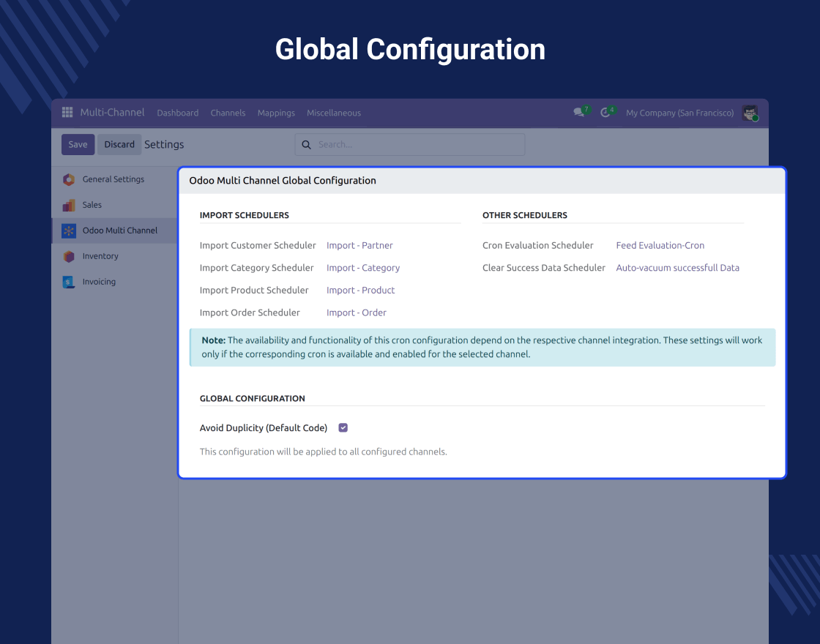Open the user avatar menu

pyautogui.click(x=750, y=113)
